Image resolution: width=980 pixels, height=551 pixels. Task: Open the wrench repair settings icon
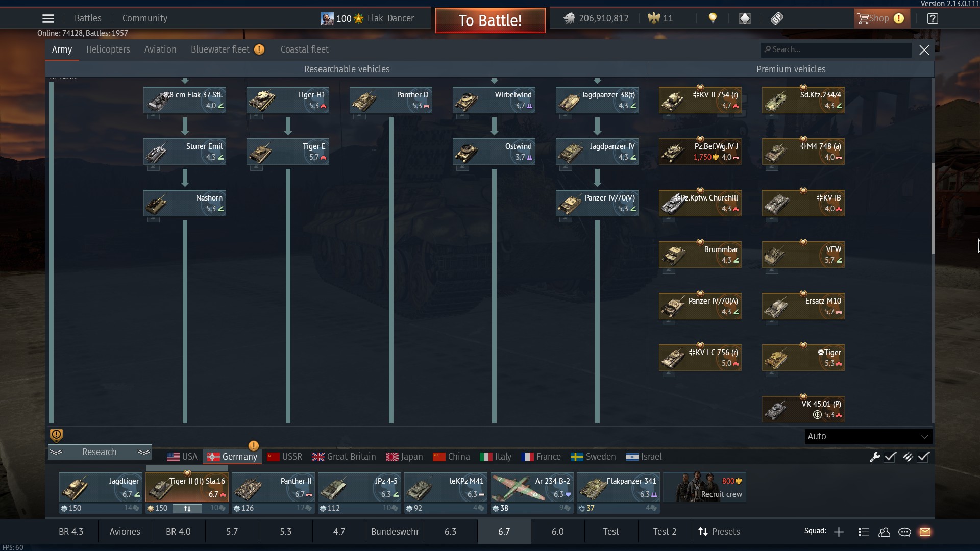[x=875, y=457]
